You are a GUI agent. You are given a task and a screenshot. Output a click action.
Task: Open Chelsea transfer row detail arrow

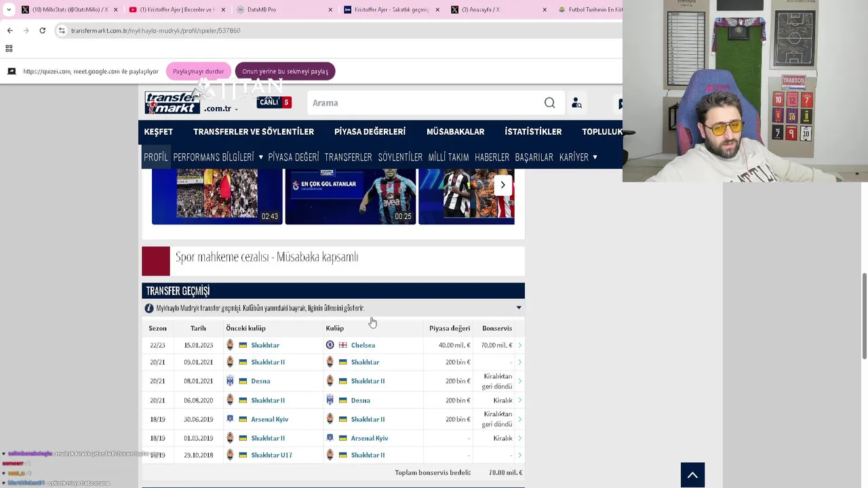[x=519, y=345]
